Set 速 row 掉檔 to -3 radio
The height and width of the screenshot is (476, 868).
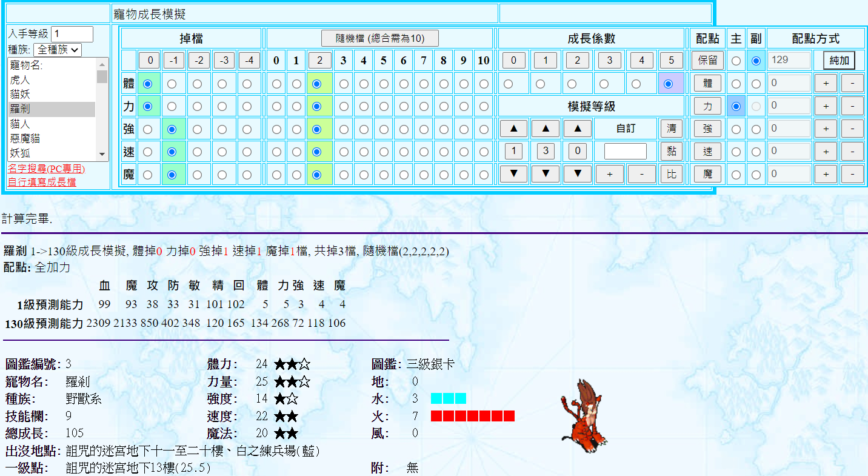point(222,152)
